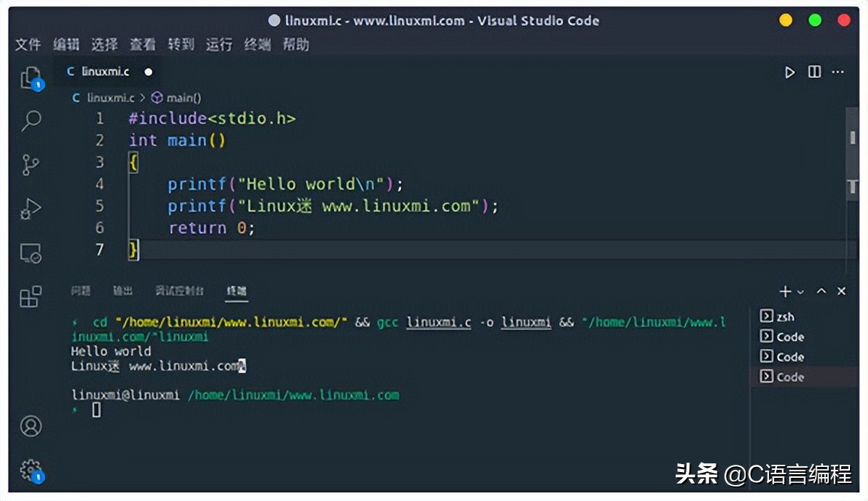Click the unsaved dot on linuxmi.c tab
This screenshot has height=501, width=868.
pyautogui.click(x=148, y=72)
